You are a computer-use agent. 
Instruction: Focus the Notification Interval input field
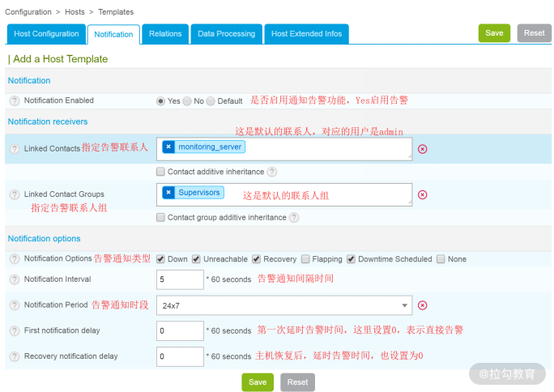pos(180,279)
